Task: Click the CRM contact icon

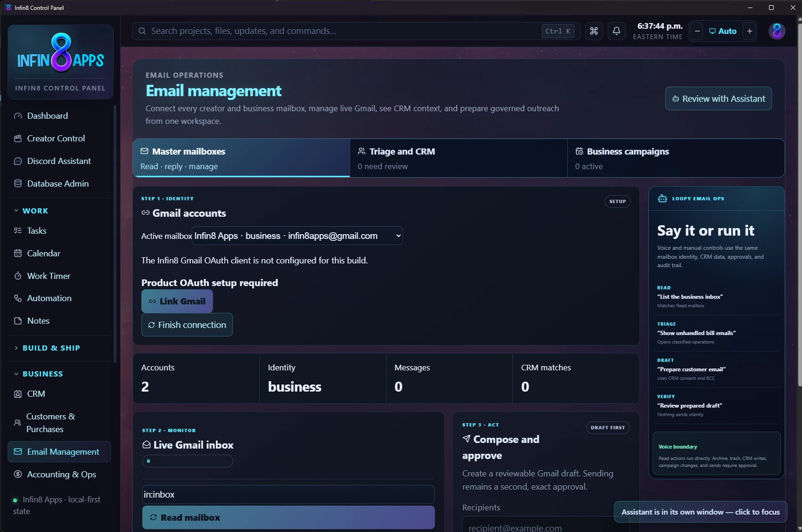Action: [18, 394]
